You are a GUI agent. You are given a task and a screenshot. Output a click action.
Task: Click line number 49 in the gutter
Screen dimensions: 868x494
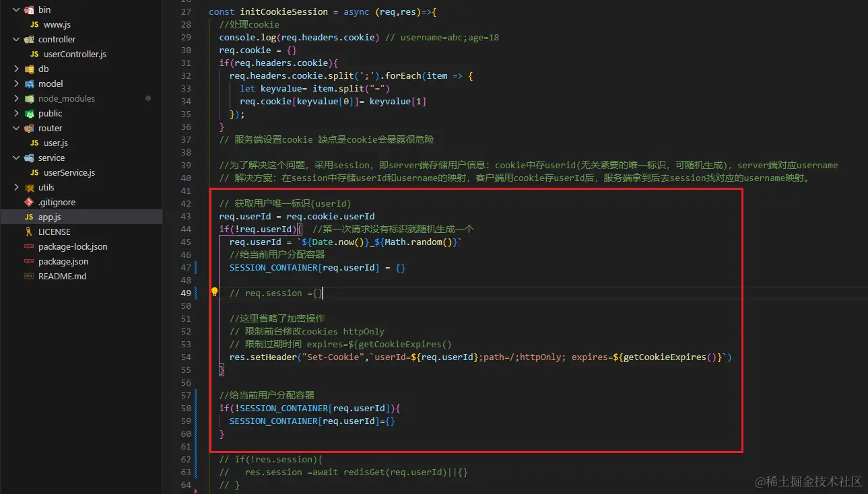tap(187, 293)
